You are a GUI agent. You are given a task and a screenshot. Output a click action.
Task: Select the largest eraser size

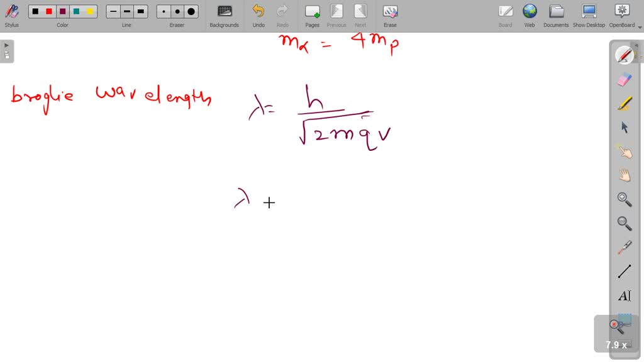tap(190, 11)
